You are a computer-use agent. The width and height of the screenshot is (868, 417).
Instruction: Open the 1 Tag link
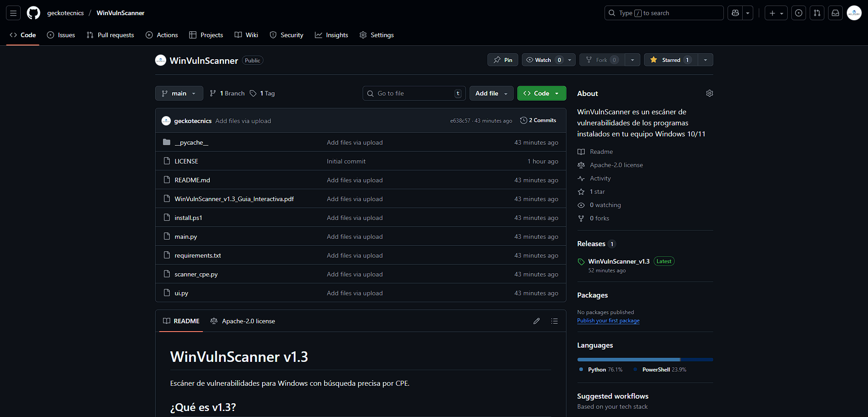click(x=263, y=93)
